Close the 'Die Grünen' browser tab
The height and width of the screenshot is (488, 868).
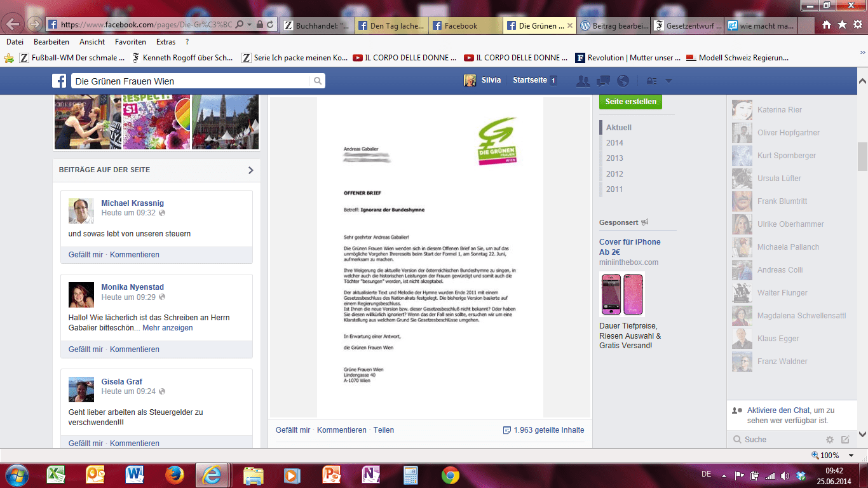[x=570, y=26]
